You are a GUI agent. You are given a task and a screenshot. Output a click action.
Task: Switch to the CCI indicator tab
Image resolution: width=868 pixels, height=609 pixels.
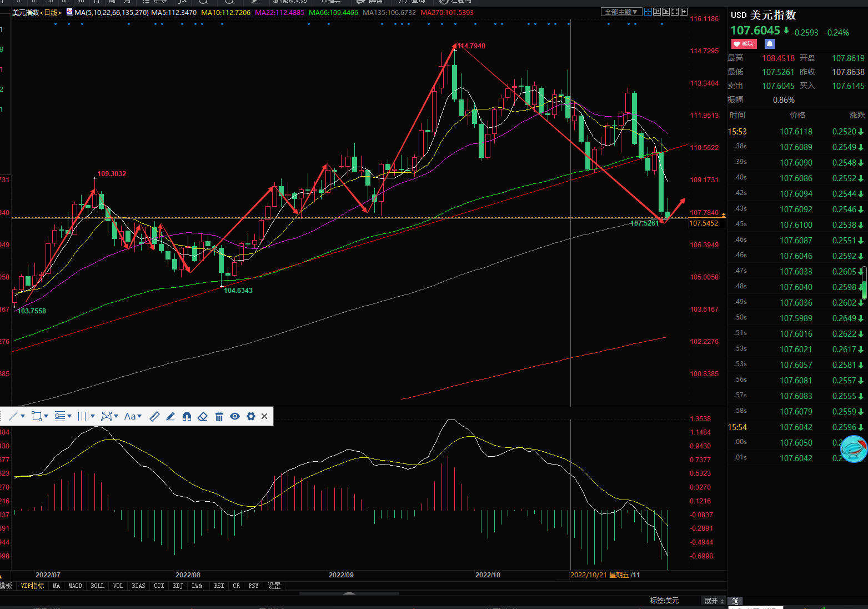(x=159, y=586)
